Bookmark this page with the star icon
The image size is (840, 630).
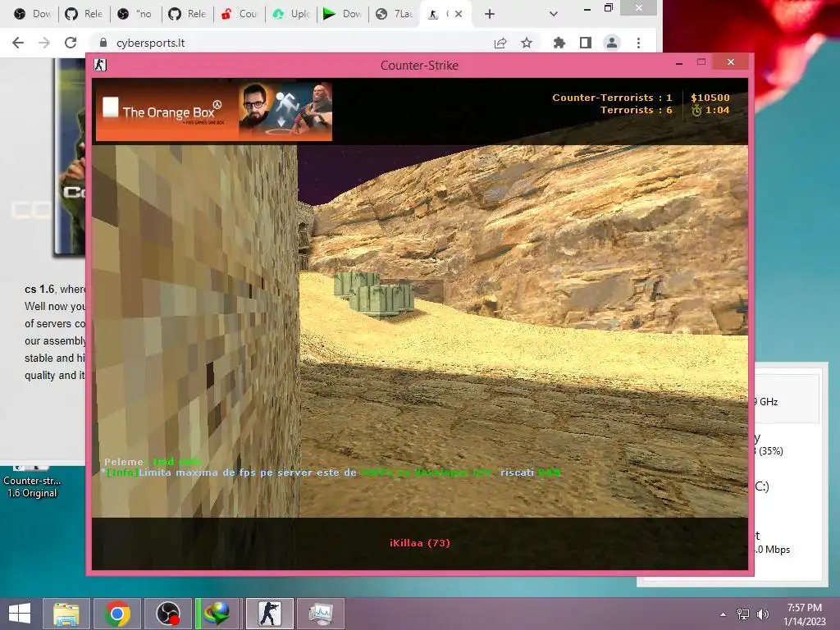527,43
